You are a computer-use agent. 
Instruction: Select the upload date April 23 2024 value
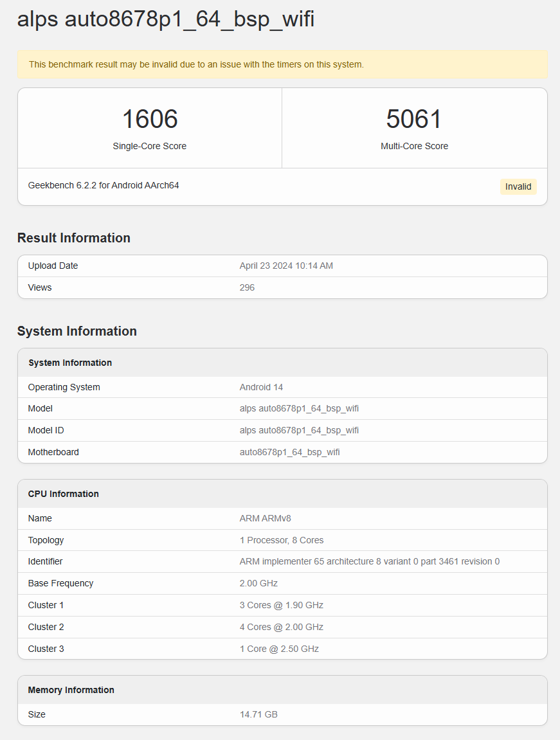pos(286,266)
